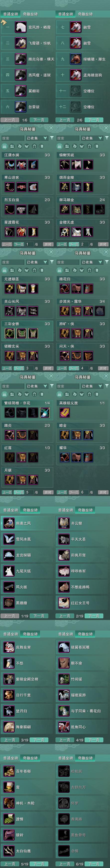
Task: Select the horseshoe category filter above 锦榭芳疏
Action: tap(89, 146)
